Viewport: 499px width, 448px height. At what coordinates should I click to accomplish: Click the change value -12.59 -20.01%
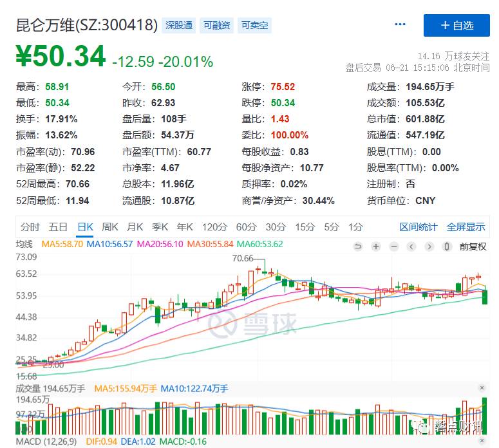point(163,61)
